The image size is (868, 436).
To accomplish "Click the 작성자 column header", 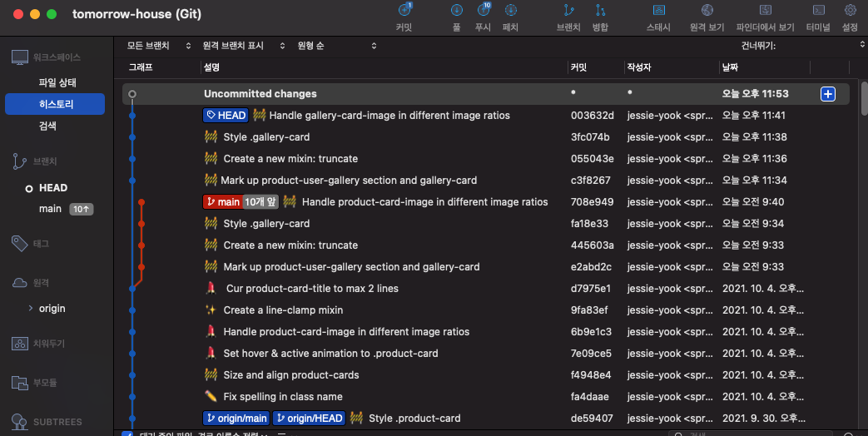I will click(639, 67).
